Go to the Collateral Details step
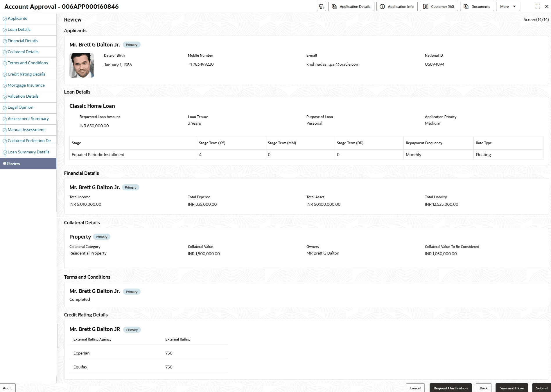The image size is (551, 392). tap(23, 52)
